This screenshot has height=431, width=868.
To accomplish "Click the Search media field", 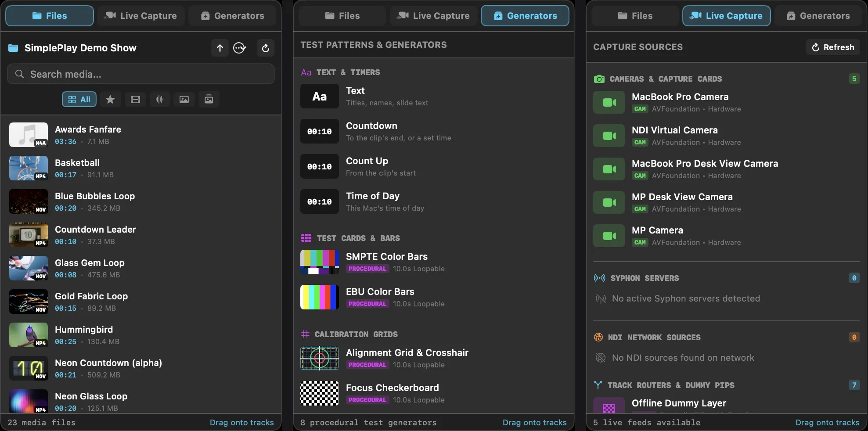I will (141, 74).
